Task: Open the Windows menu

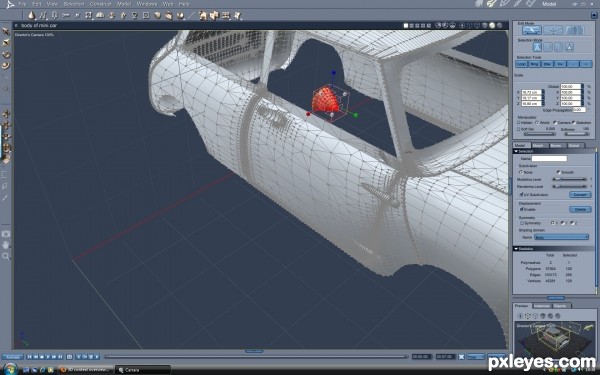Action: 147,4
